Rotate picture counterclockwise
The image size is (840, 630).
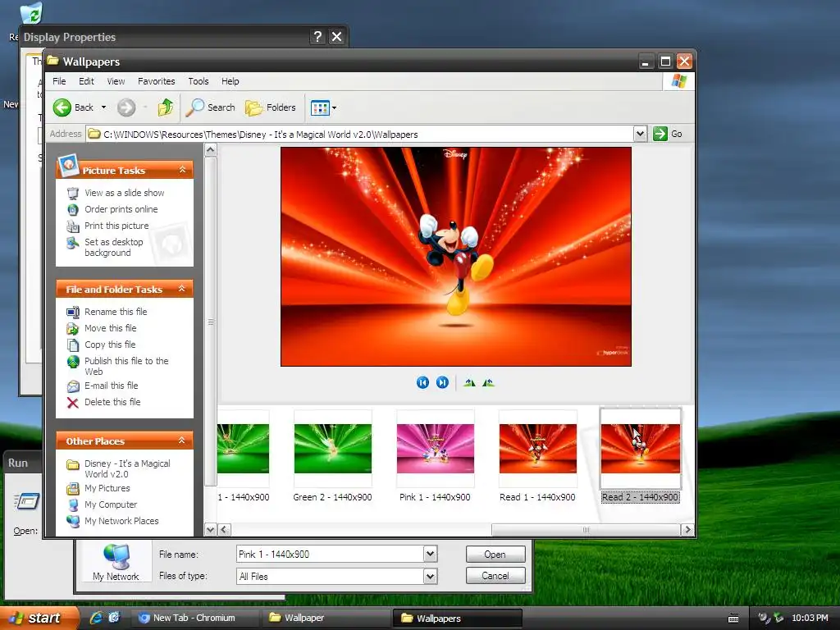click(x=489, y=382)
